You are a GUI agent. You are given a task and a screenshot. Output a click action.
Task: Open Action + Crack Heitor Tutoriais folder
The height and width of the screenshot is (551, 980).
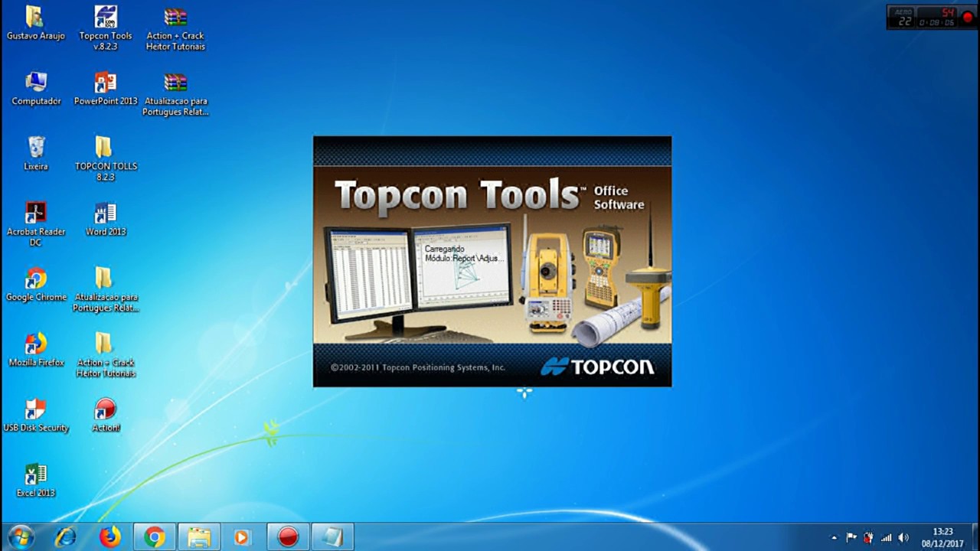pos(106,355)
